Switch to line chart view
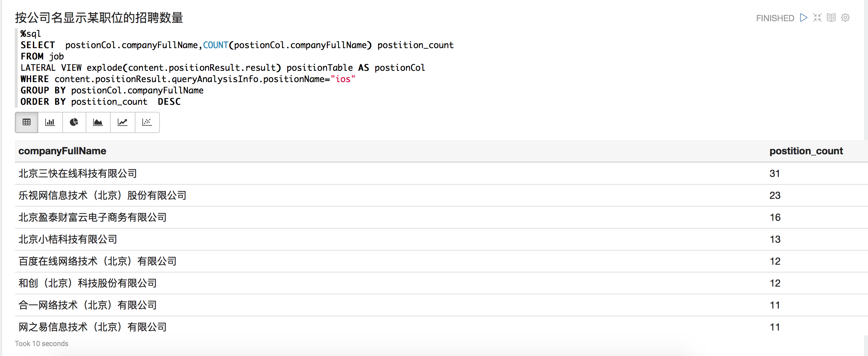 click(123, 122)
